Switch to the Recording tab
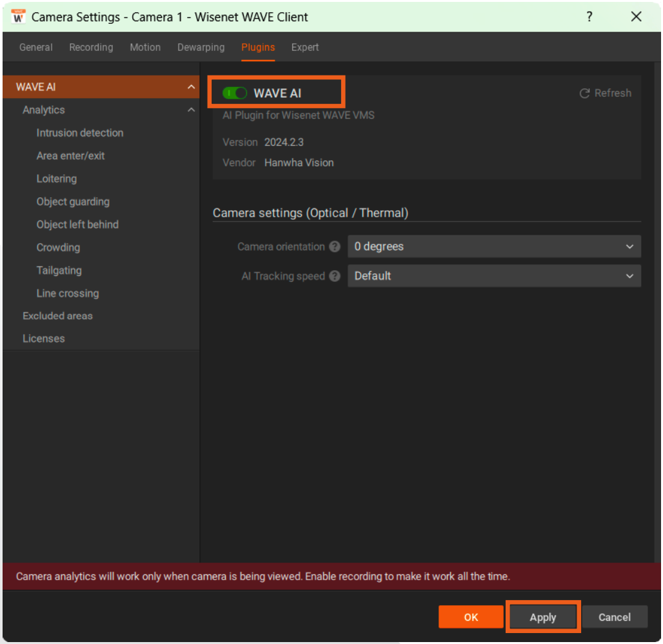663x644 pixels. pos(91,47)
